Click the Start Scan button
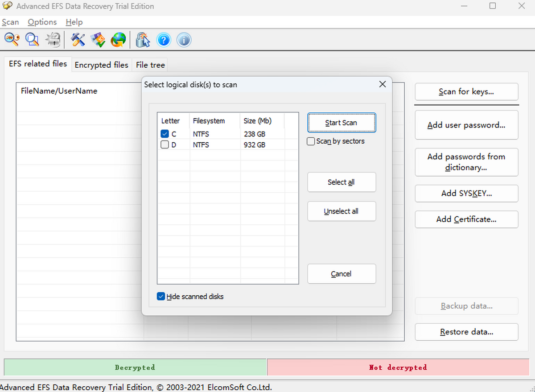 (x=342, y=123)
